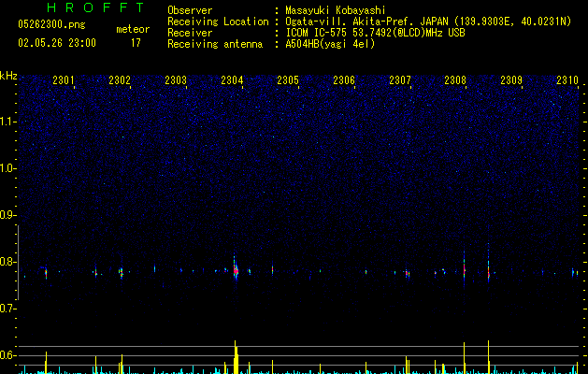Click observer name Masayuki Kobayashi
Image resolution: width=588 pixels, height=374 pixels.
coord(336,10)
